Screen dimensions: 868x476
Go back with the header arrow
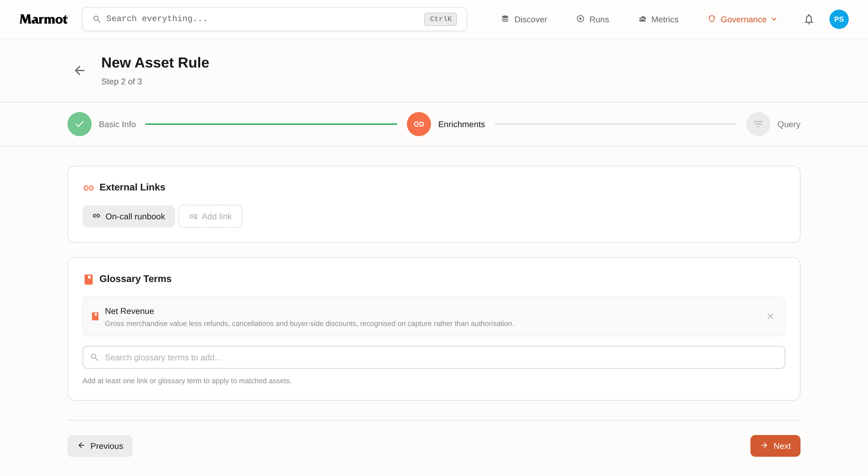[x=80, y=70]
